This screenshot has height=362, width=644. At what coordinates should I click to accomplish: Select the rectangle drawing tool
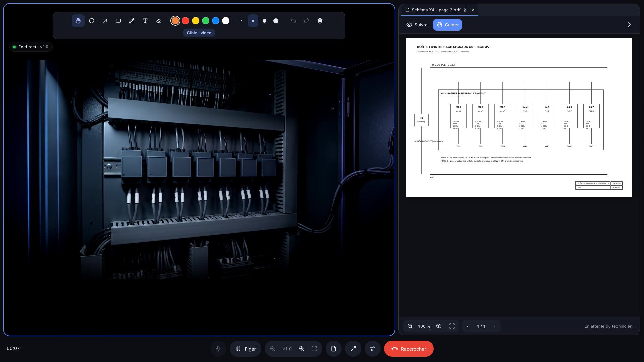pos(118,21)
